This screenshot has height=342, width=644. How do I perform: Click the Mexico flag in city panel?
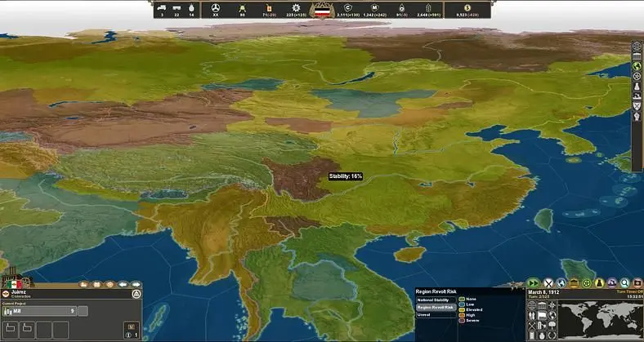[x=15, y=284]
